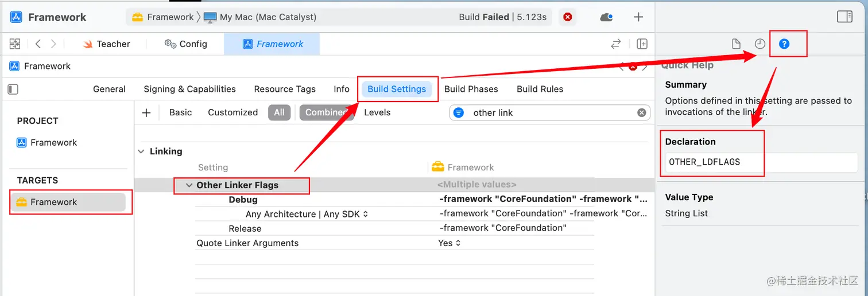Open the Quick Help inspector
This screenshot has width=868, height=296.
click(784, 44)
